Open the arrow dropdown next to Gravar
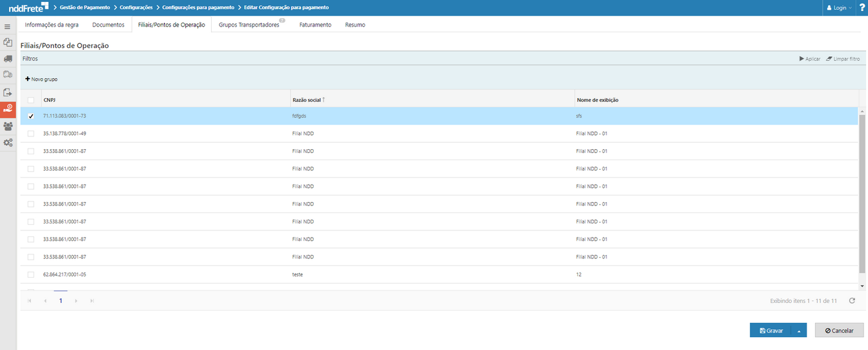This screenshot has height=350, width=868. pos(798,331)
